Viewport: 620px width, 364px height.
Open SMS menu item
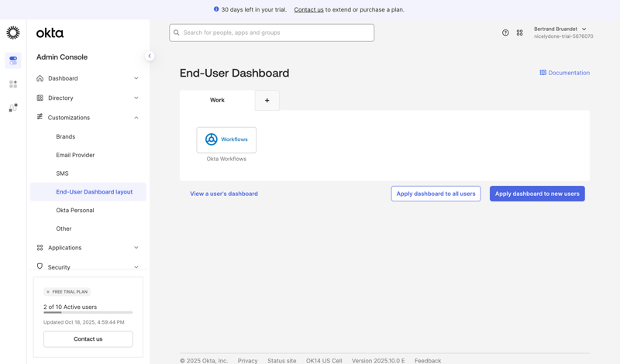point(63,173)
